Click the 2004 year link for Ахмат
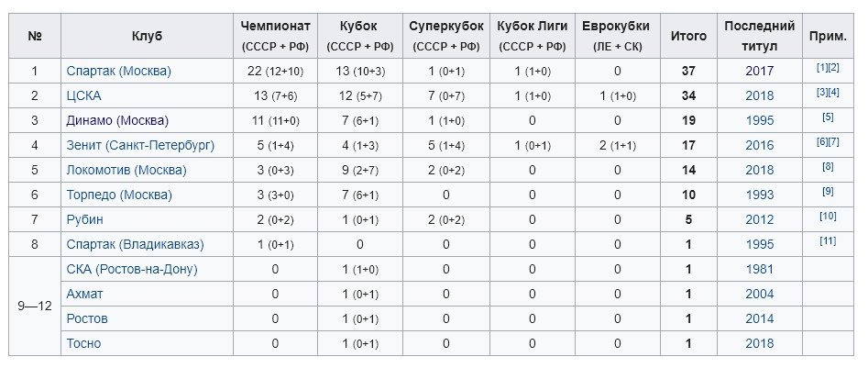Viewport: 868px width, 368px height. (760, 294)
